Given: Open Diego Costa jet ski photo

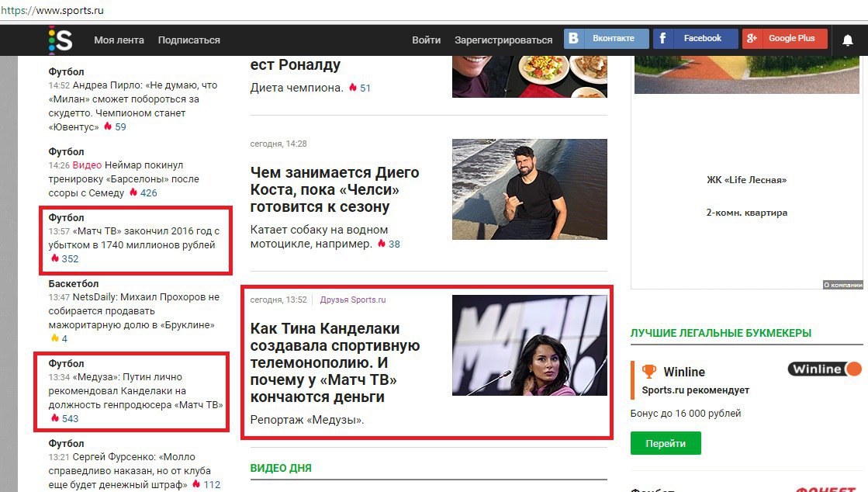Looking at the screenshot, I should [x=529, y=189].
